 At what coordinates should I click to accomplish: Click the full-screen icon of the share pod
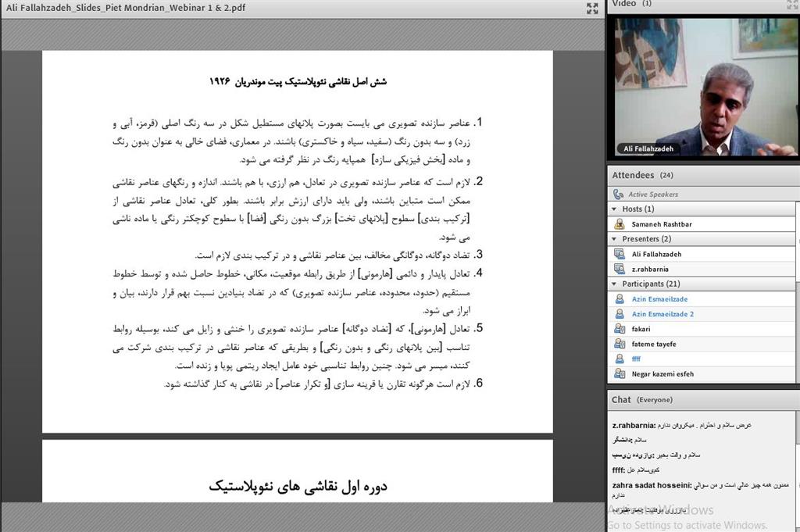[x=592, y=8]
